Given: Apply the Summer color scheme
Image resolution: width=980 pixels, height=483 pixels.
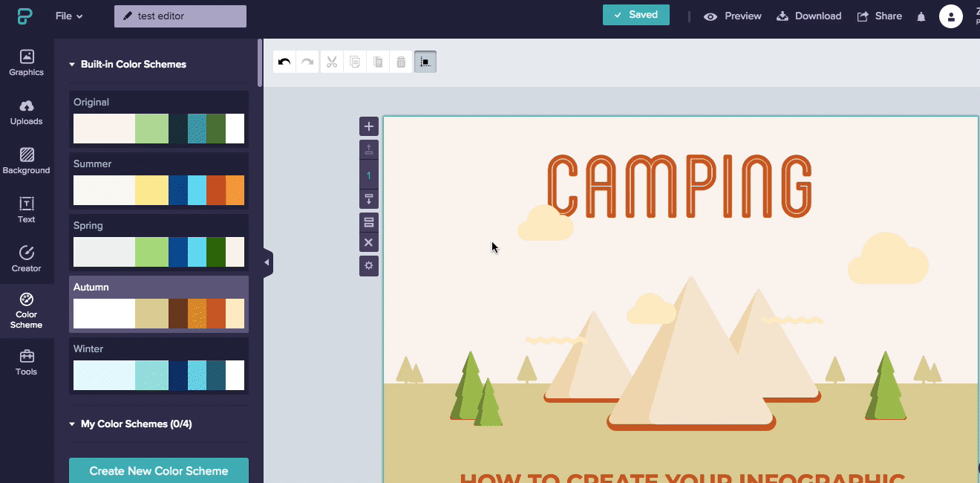Looking at the screenshot, I should [159, 181].
